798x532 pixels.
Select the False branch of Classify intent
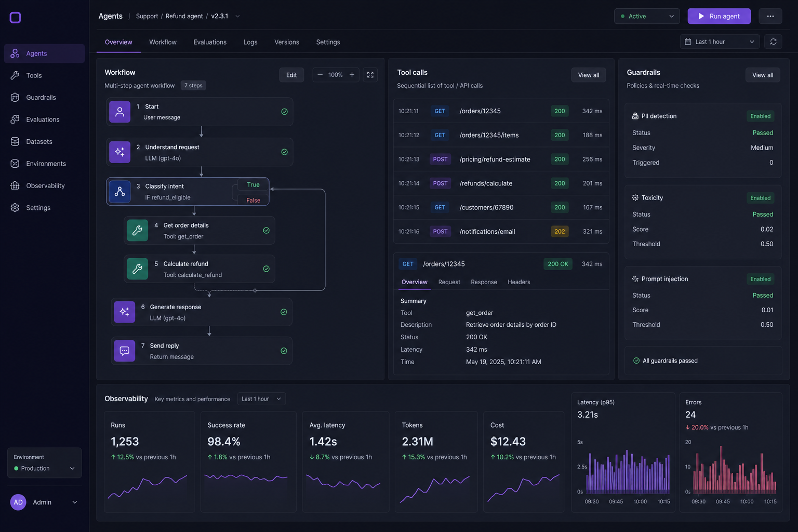[254, 201]
